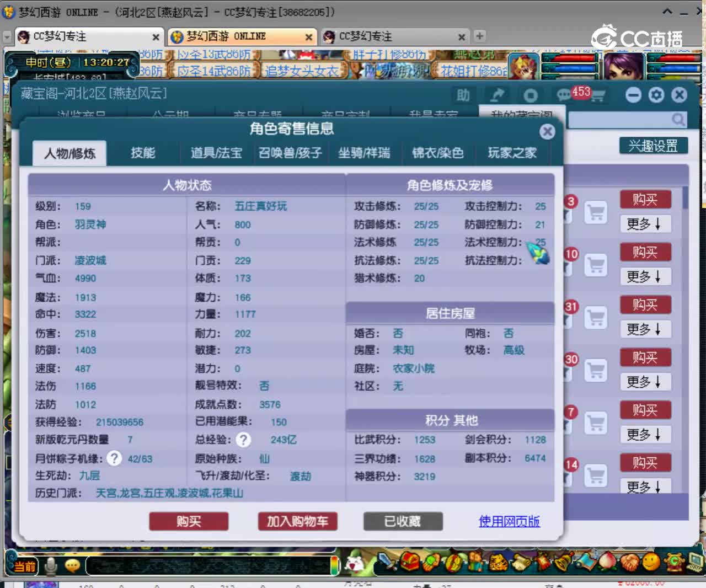706x588 pixels.
Task: Expand 更多 on the row with badge 7
Action: 645,435
